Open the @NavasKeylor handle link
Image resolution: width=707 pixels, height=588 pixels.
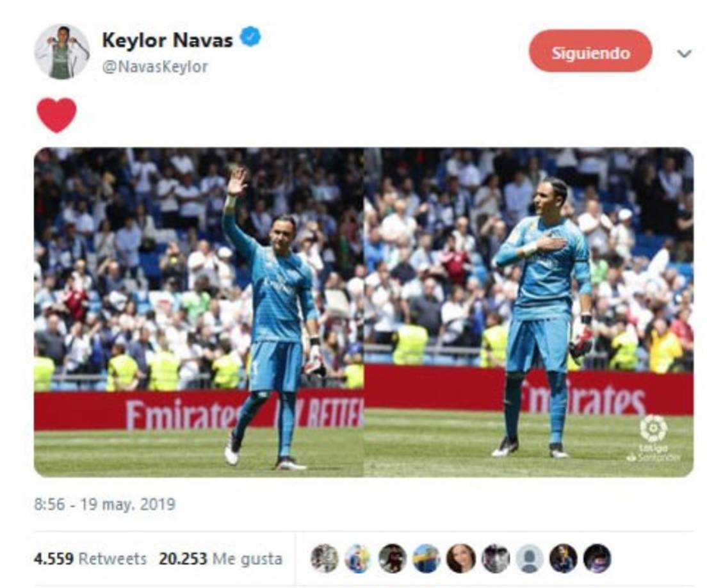(x=155, y=67)
